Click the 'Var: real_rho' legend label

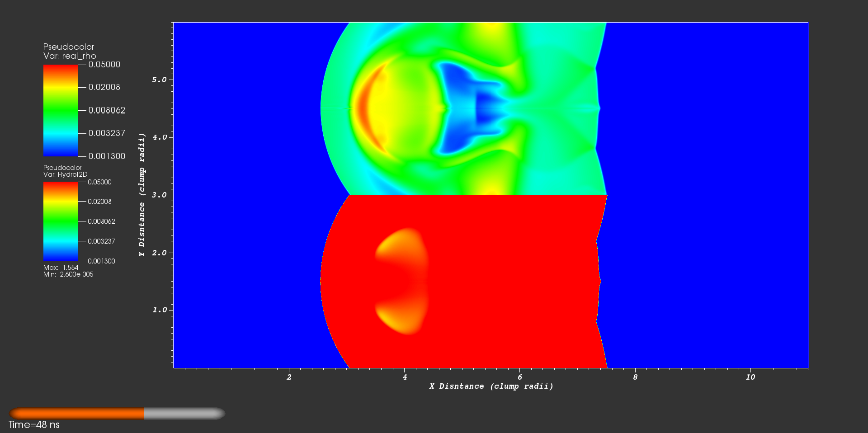tap(70, 56)
